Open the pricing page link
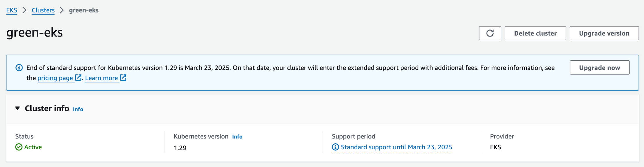This screenshot has width=644, height=167. point(55,78)
